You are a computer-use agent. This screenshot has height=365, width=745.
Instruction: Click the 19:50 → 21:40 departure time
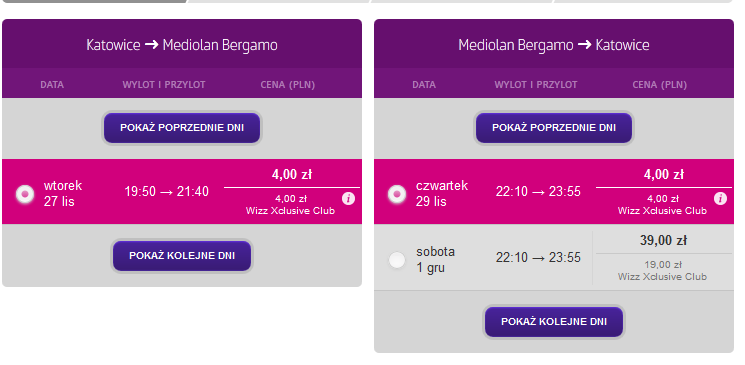coord(166,192)
